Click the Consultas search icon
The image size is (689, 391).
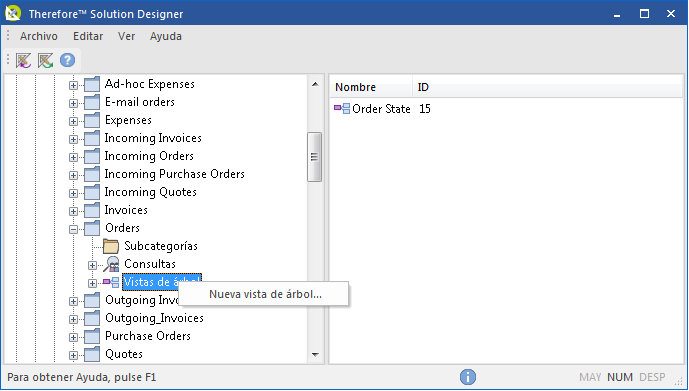[x=111, y=264]
